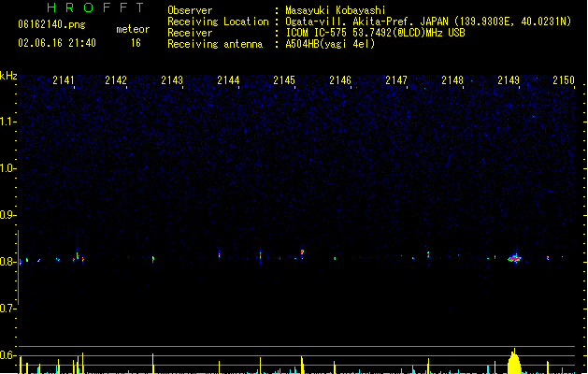Click the 2150 time axis label
The height and width of the screenshot is (374, 588).
point(564,80)
